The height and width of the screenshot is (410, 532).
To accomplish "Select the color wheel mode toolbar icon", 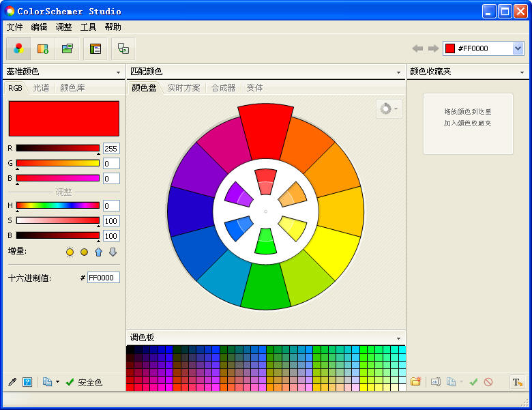I will pos(18,49).
